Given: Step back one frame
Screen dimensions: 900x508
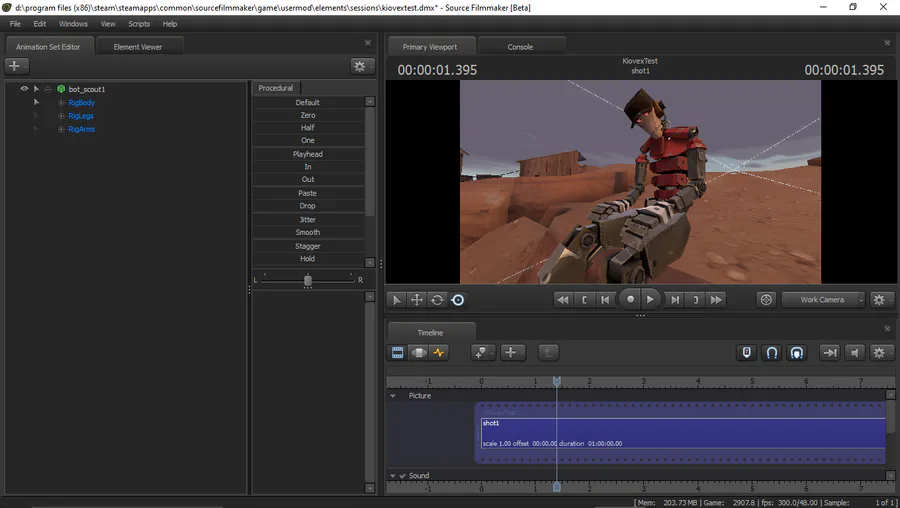Looking at the screenshot, I should click(605, 300).
